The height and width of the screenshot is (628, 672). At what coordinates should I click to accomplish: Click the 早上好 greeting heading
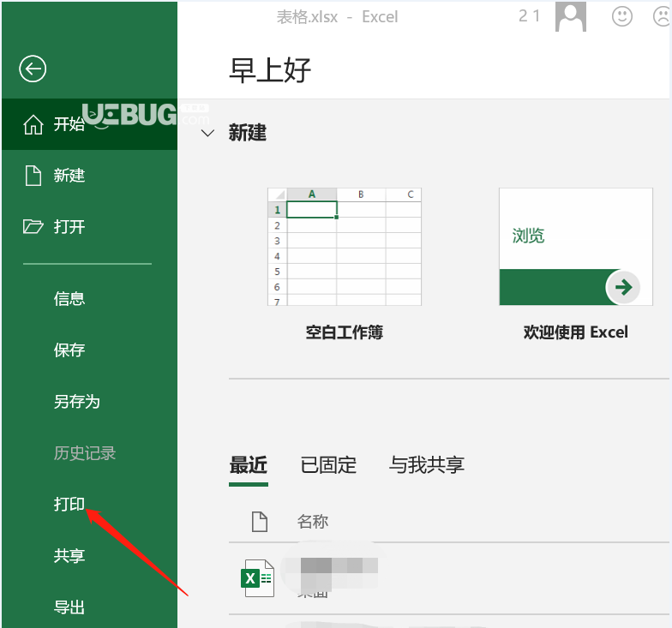click(270, 70)
